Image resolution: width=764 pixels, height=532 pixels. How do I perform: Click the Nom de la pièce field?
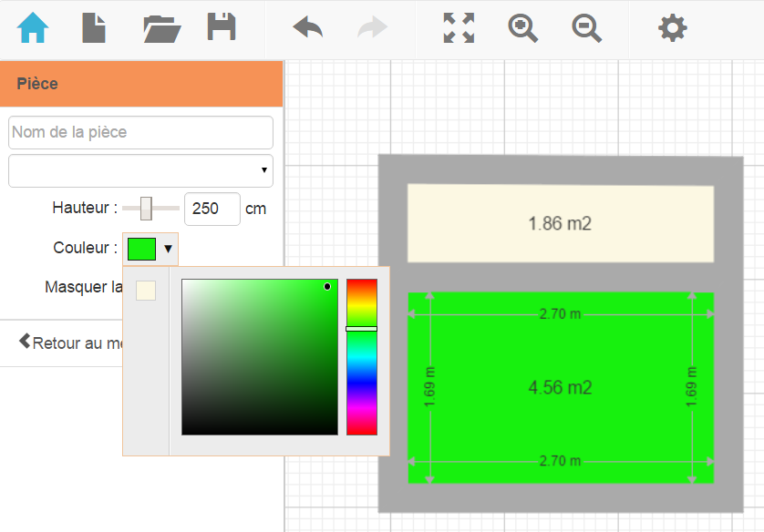point(140,132)
